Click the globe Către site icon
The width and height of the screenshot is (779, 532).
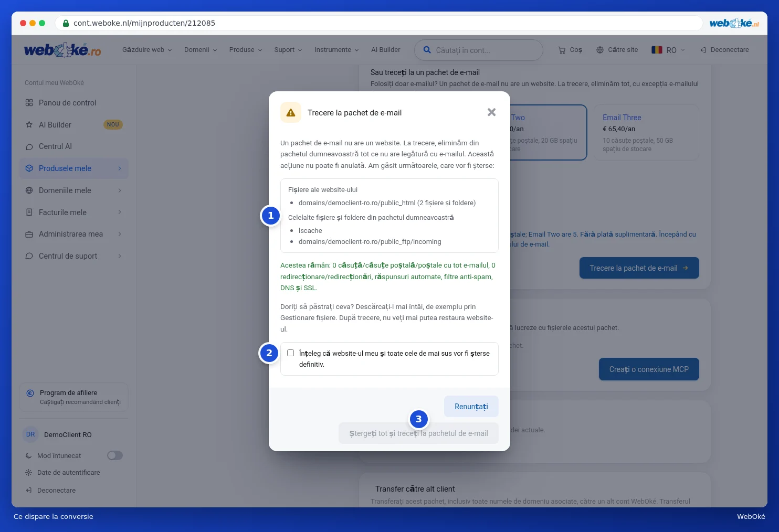click(600, 50)
